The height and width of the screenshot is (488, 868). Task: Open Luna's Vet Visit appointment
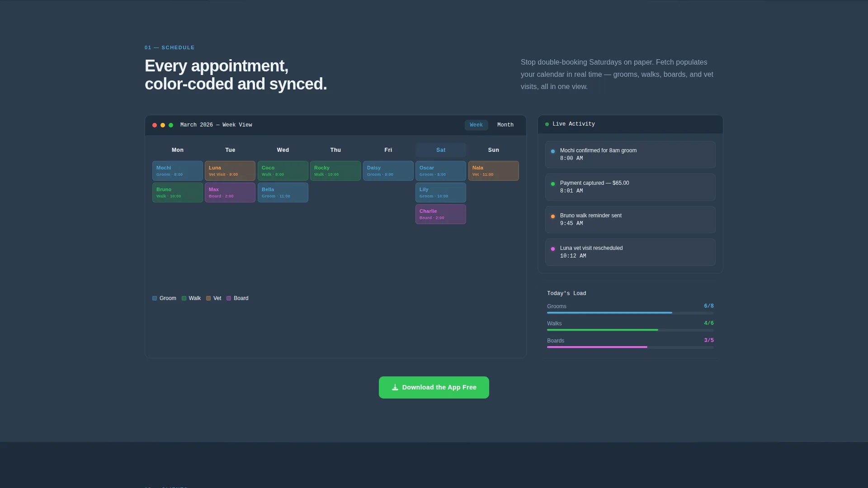[230, 171]
